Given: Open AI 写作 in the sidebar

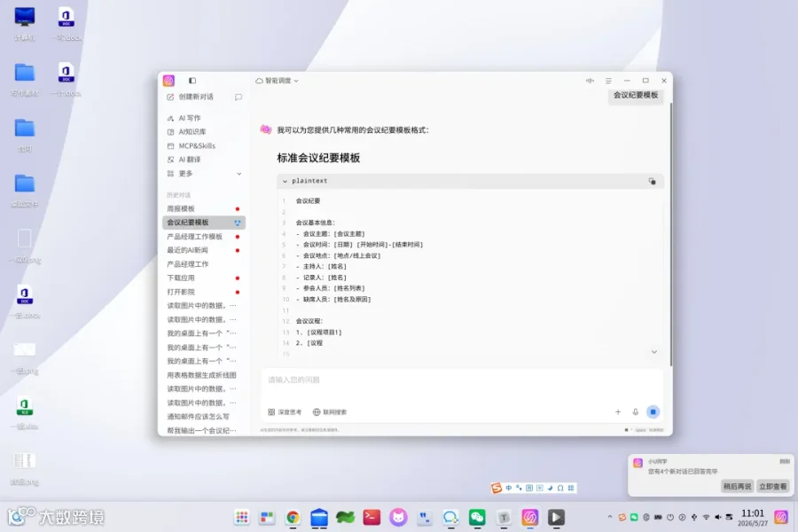Looking at the screenshot, I should [x=184, y=118].
